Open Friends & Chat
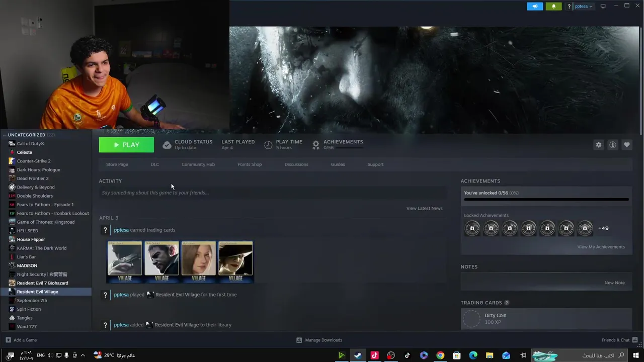This screenshot has width=644, height=362. (619, 340)
